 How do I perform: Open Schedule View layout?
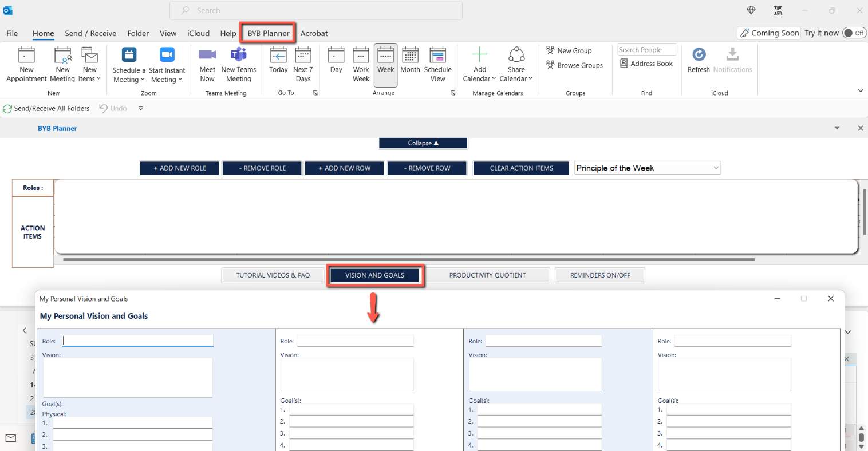click(437, 65)
